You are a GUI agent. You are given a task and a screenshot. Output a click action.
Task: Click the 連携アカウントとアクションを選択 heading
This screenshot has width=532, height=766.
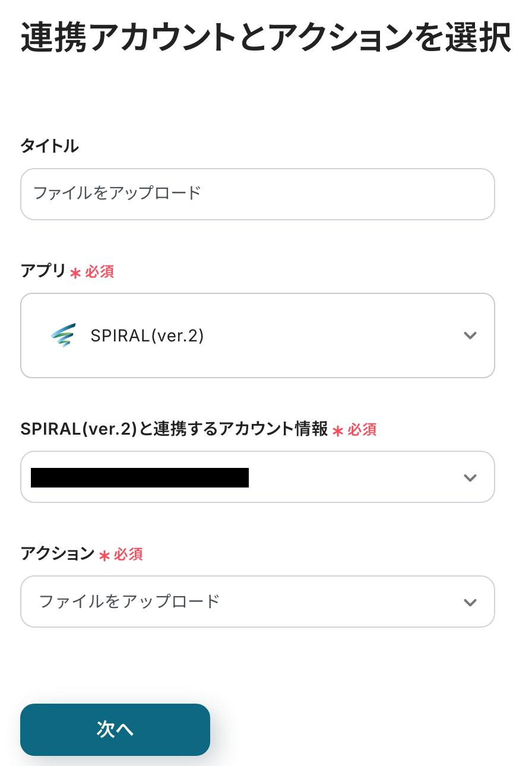pos(265,39)
